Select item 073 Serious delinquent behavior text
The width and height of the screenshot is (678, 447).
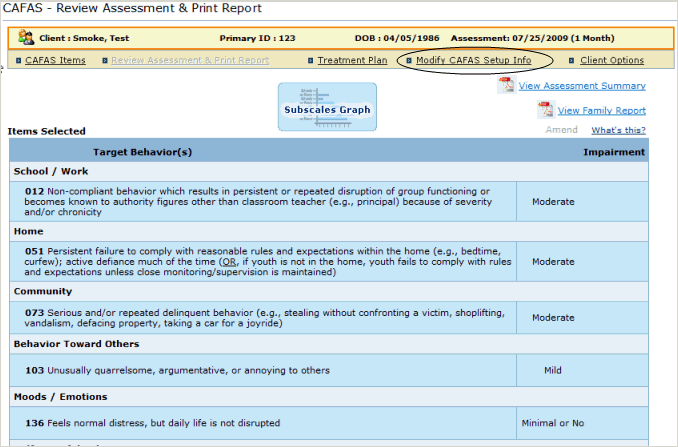265,318
